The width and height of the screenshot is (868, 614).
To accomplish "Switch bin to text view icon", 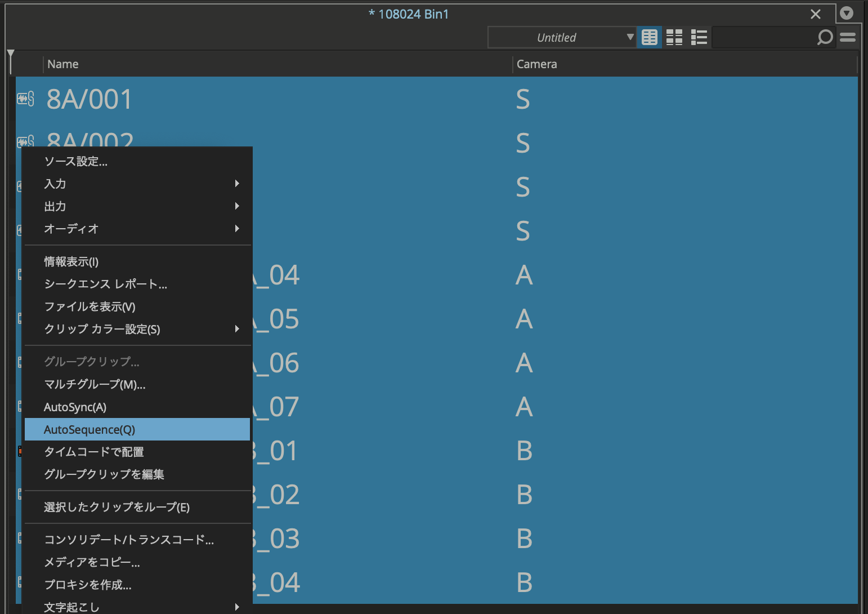I will 649,37.
